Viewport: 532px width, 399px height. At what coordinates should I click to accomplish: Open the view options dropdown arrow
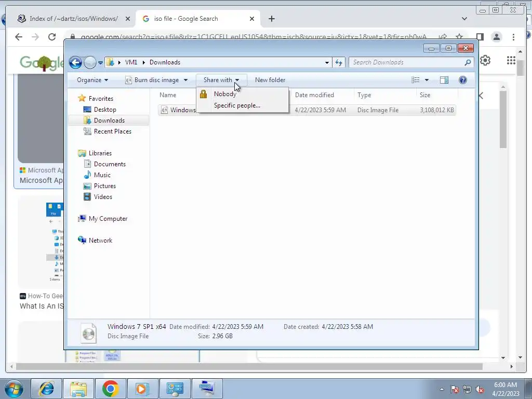pyautogui.click(x=427, y=80)
